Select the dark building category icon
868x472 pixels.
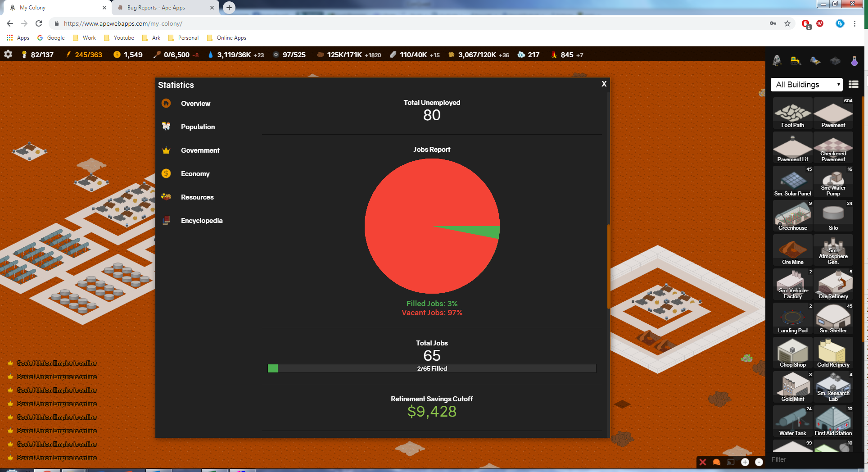[x=835, y=61]
